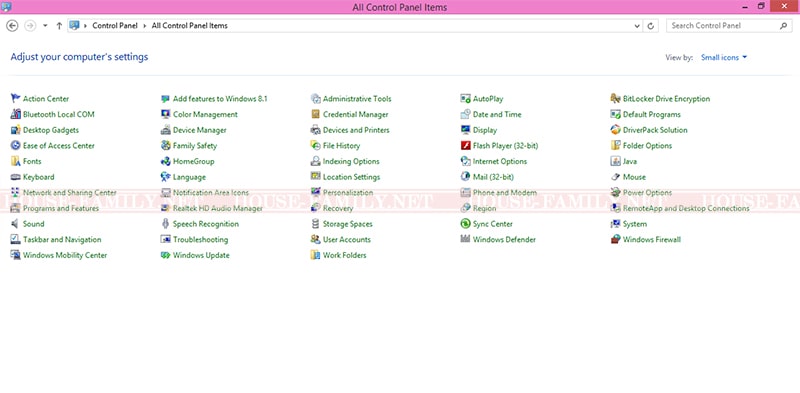Screen dimensions: 800x393
Task: Click the Bluetooth Local COM icon
Action: point(15,114)
